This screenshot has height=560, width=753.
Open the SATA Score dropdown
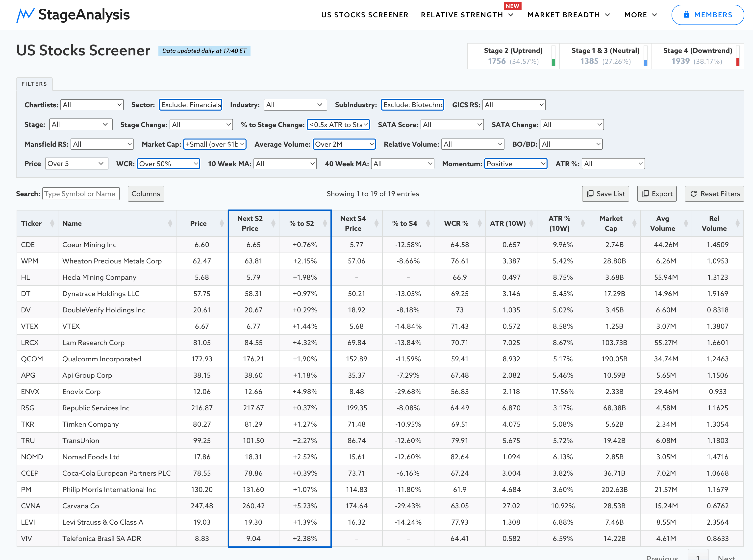click(452, 124)
